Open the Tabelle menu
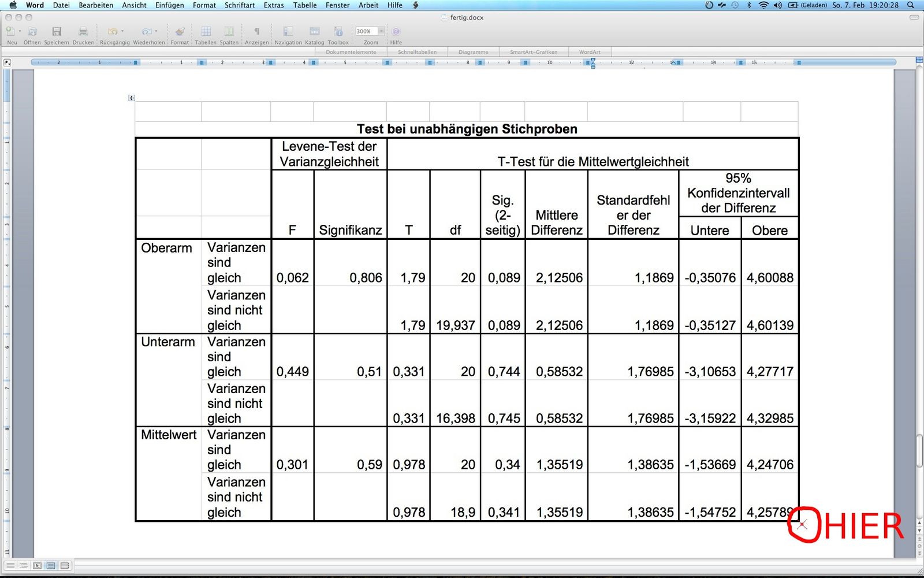The width and height of the screenshot is (924, 578). point(304,5)
